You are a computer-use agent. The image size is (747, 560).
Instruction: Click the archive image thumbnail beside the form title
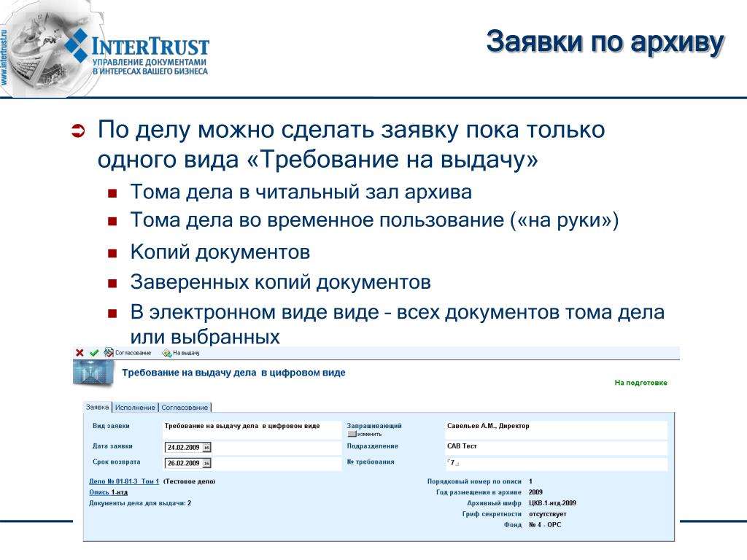click(x=93, y=373)
